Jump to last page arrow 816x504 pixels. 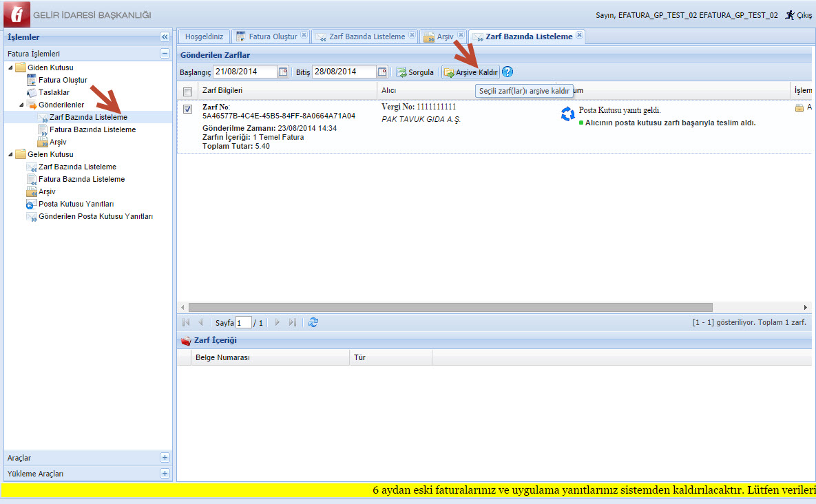(x=293, y=322)
